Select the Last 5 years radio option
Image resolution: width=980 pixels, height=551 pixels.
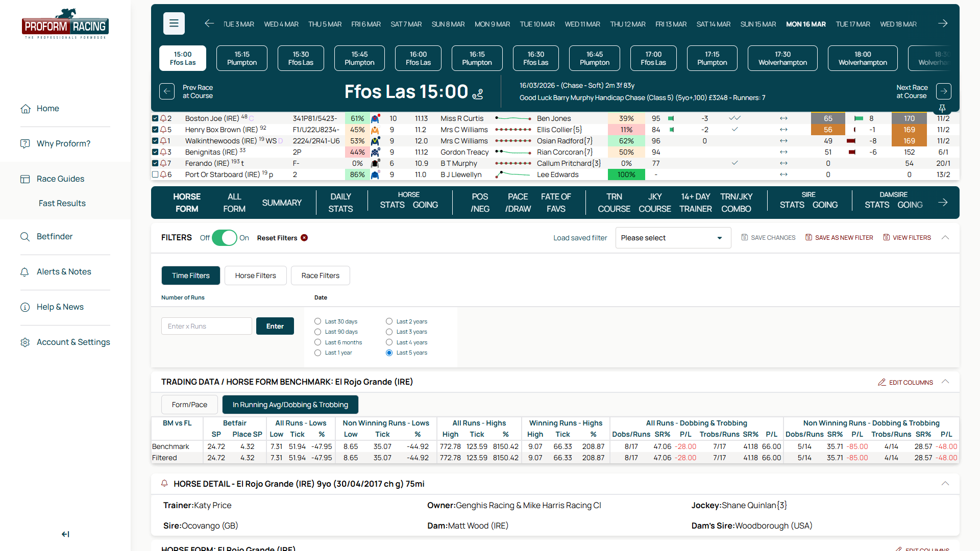[389, 353]
